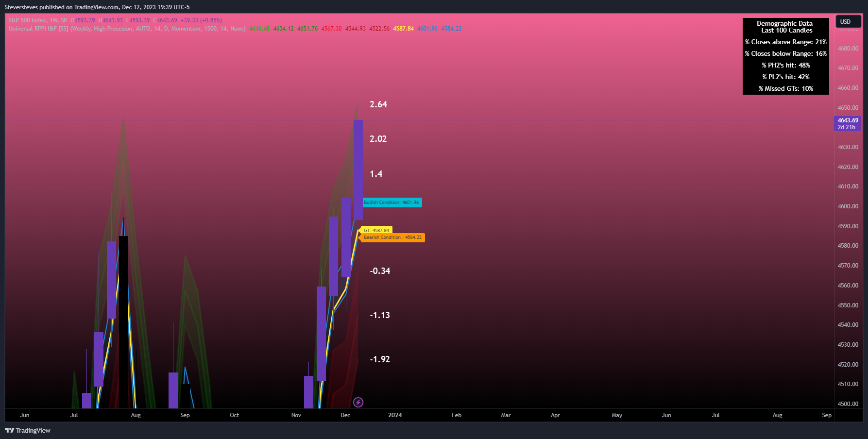Click the yellow 4587.84 indicator value
This screenshot has height=439, width=868.
point(404,29)
